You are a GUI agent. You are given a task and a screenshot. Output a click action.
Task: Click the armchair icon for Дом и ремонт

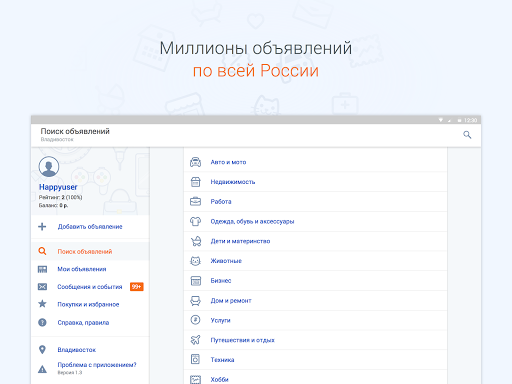tap(195, 301)
